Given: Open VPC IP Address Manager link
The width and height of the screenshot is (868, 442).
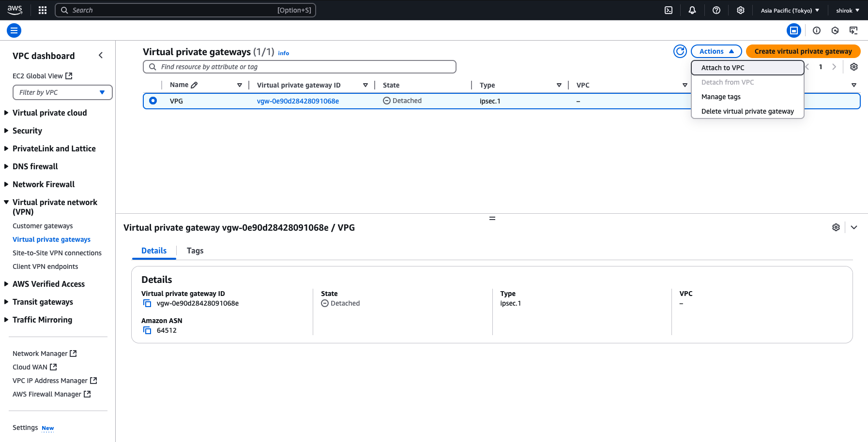Looking at the screenshot, I should coord(55,381).
